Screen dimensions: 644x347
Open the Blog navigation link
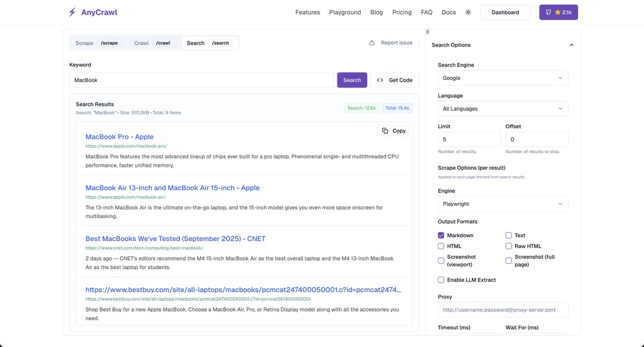377,12
